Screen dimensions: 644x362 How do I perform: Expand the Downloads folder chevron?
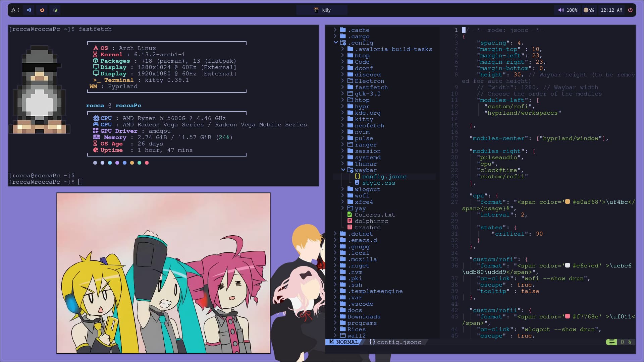click(x=335, y=316)
